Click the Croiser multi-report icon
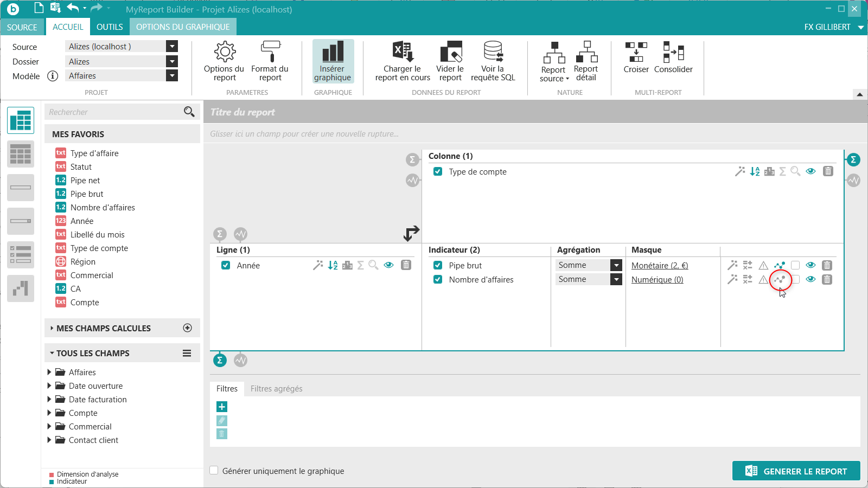This screenshot has height=488, width=868. pyautogui.click(x=636, y=52)
